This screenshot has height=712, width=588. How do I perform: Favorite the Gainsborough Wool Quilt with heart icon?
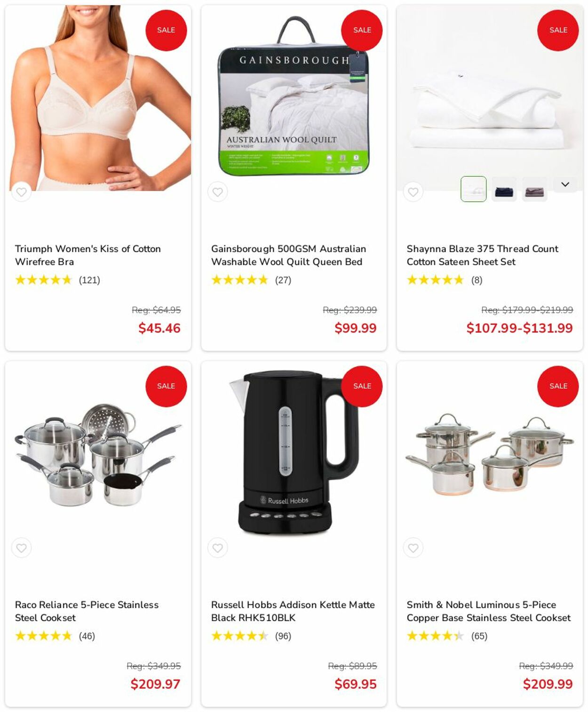click(217, 192)
